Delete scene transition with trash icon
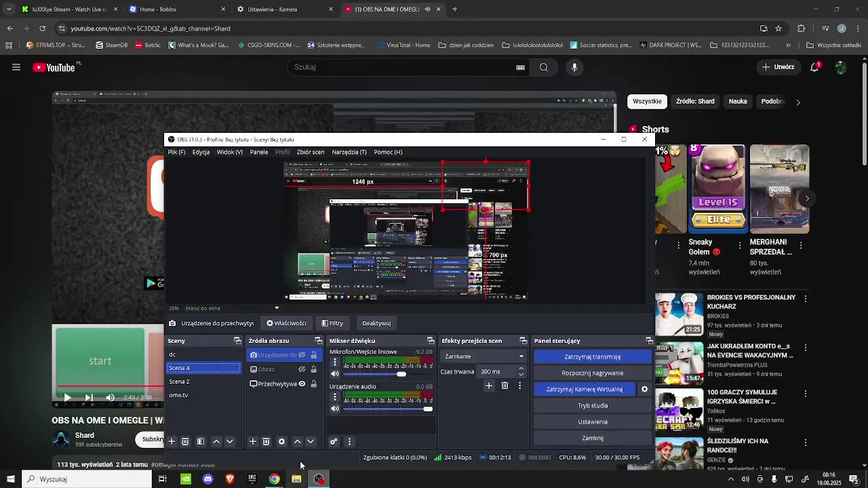Image resolution: width=868 pixels, height=488 pixels. 505,386
